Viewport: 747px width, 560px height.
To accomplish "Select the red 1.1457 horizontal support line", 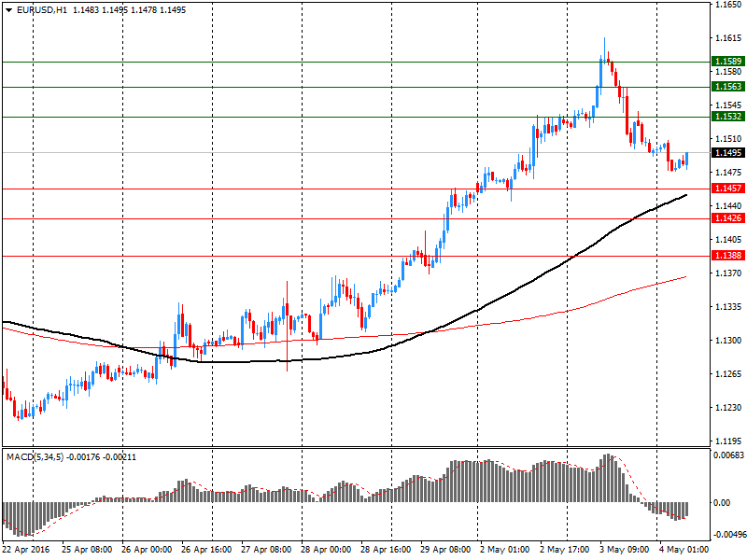I will point(356,189).
